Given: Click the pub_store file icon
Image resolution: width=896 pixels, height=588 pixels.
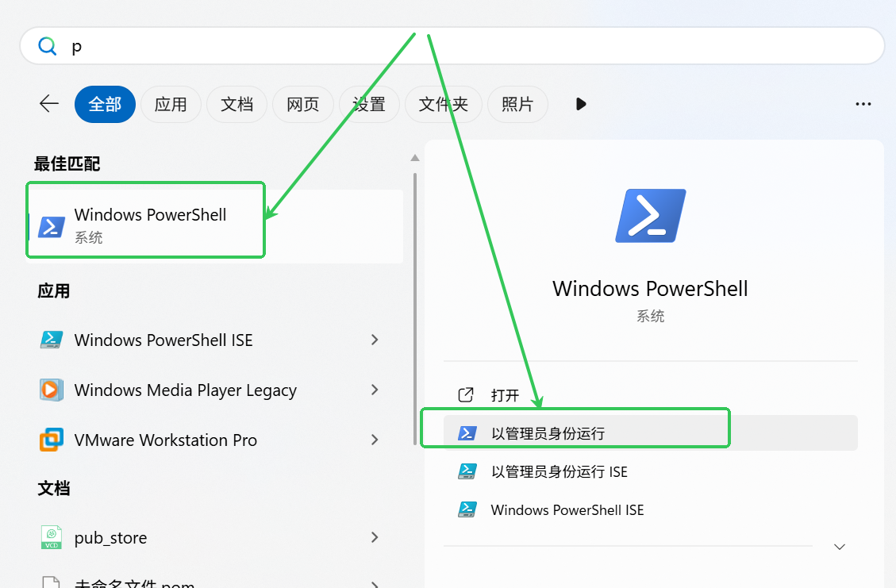Looking at the screenshot, I should click(x=52, y=537).
